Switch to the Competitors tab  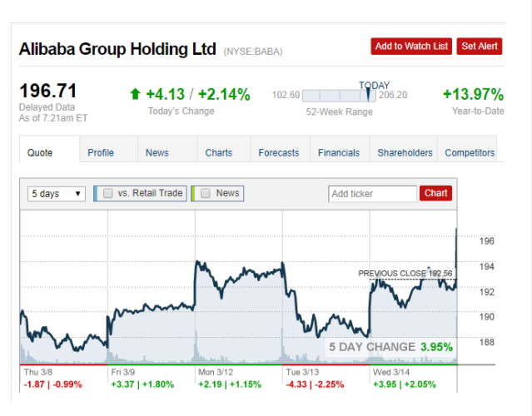point(470,152)
